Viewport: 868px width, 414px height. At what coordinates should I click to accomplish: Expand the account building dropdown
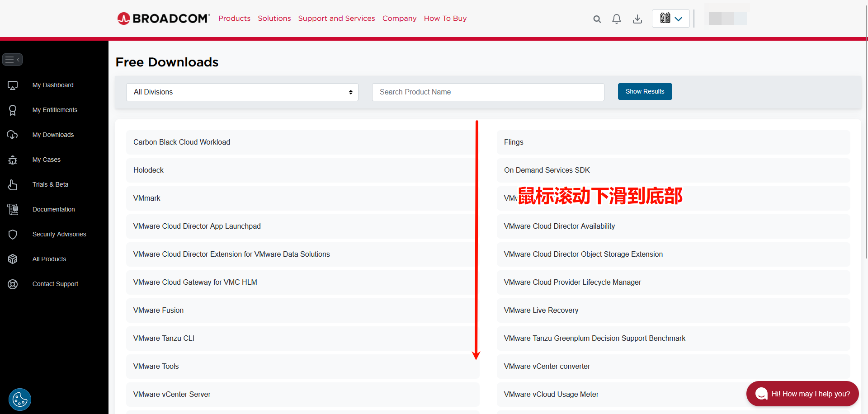point(671,19)
